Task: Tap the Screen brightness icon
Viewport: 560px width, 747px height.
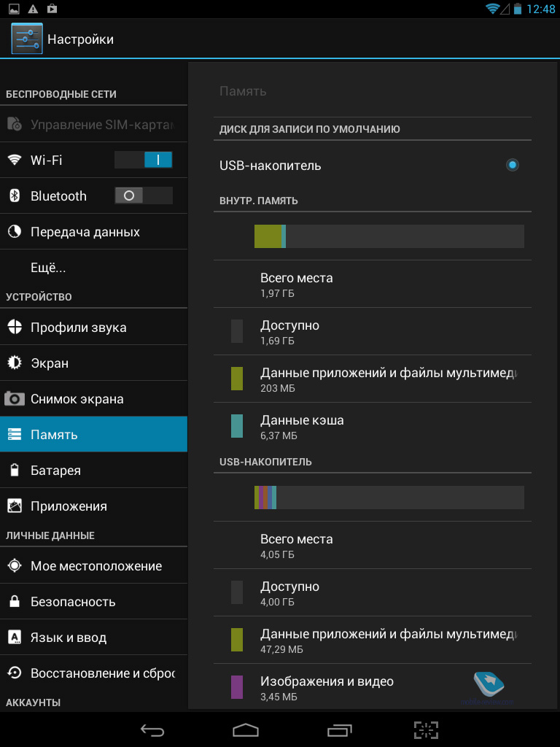Action: coord(15,363)
